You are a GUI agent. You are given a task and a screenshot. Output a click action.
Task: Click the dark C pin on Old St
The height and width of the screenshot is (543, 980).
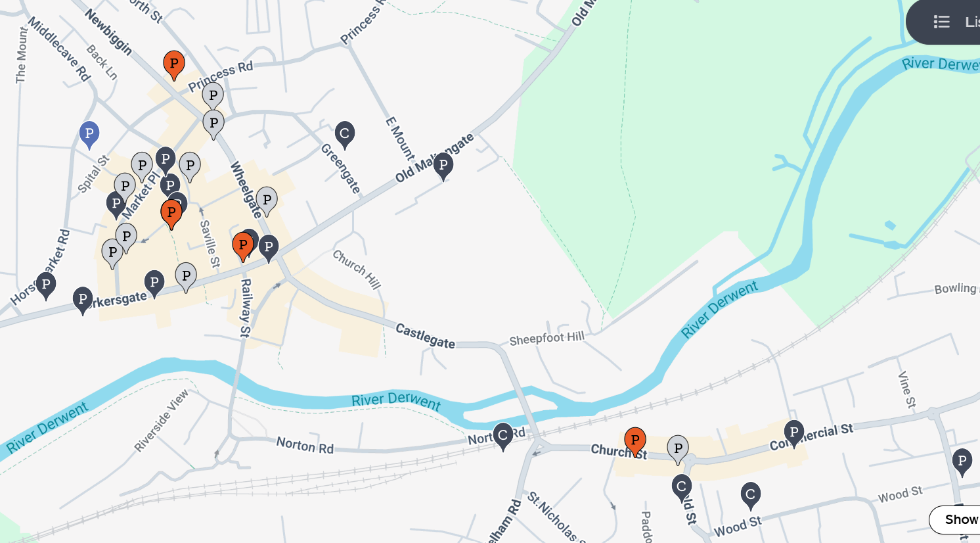point(682,488)
